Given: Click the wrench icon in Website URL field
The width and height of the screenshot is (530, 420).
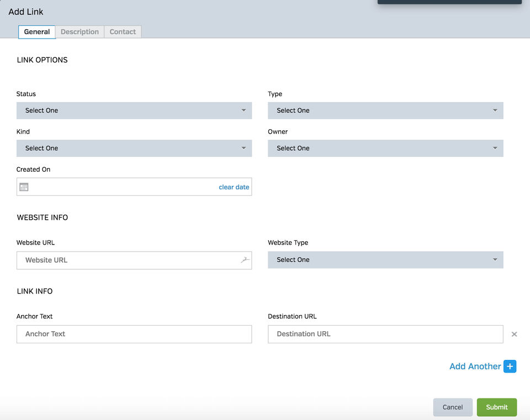Looking at the screenshot, I should point(245,260).
